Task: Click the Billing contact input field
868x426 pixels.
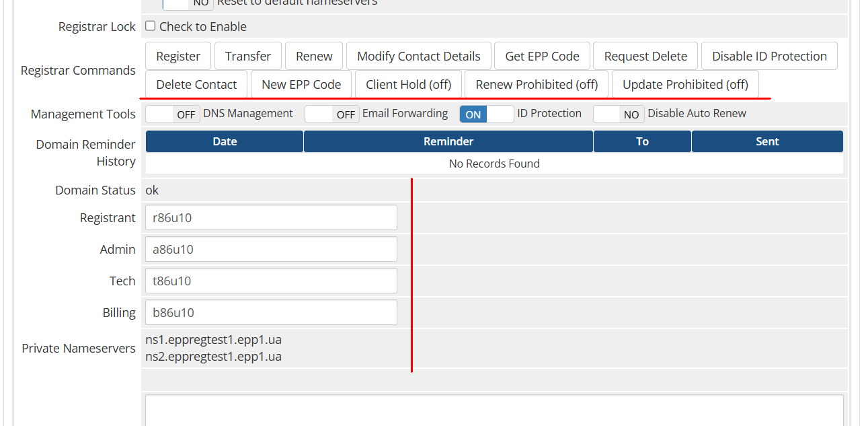Action: (x=271, y=312)
